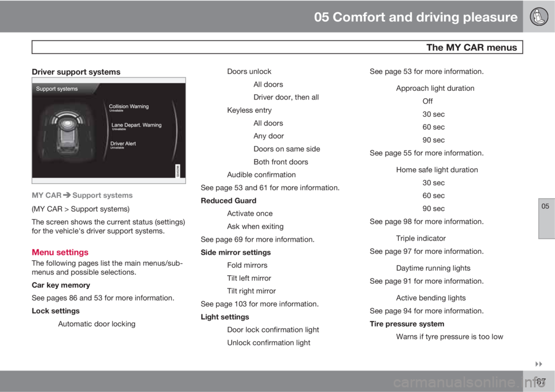Click the 'Tilt right mirror' entry

(x=251, y=291)
